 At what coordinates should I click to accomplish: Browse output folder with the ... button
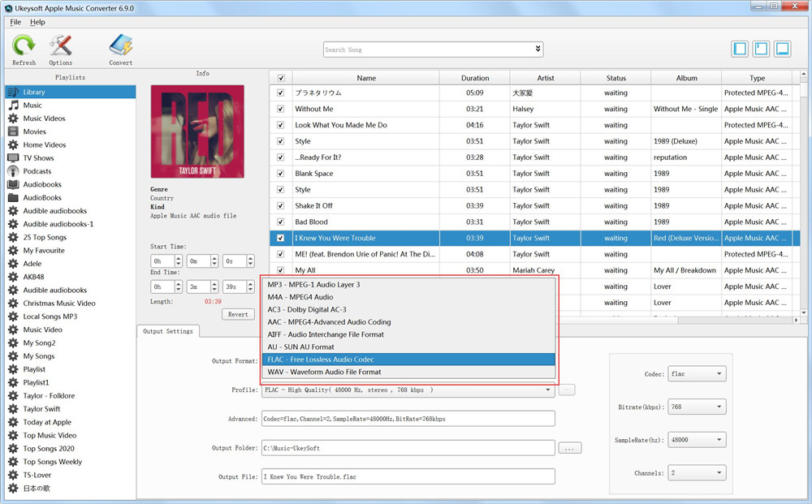click(x=569, y=447)
